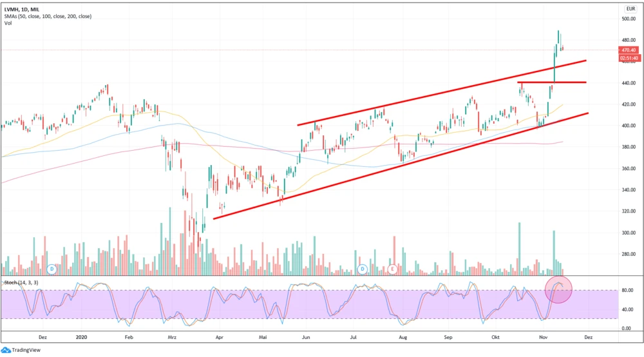
Task: Select the short horizontal red line at 440
Action: point(551,82)
